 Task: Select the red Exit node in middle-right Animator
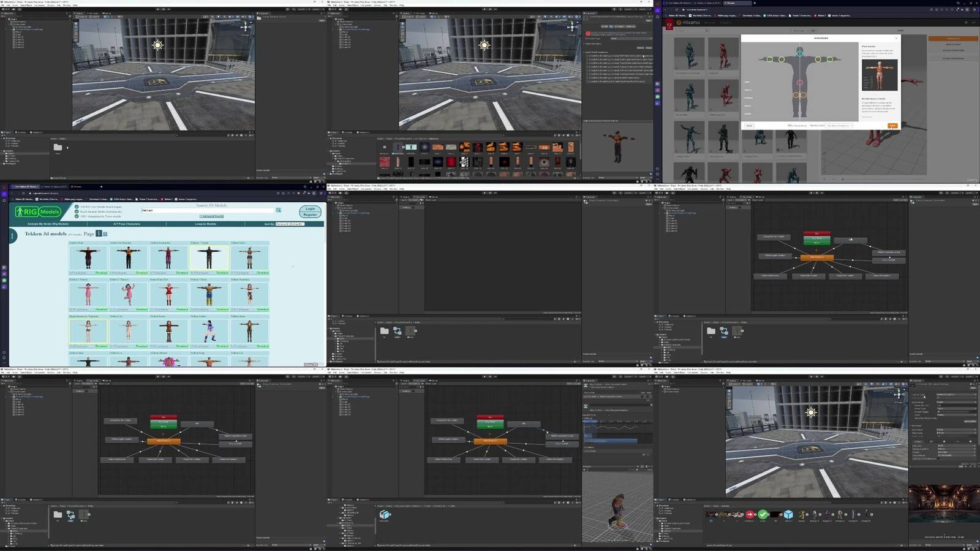point(816,234)
